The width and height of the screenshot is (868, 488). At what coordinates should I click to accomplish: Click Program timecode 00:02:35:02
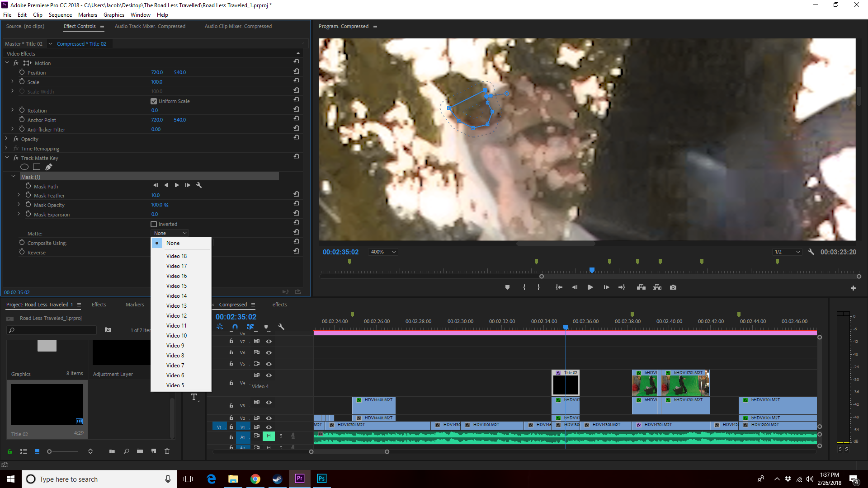coord(340,252)
